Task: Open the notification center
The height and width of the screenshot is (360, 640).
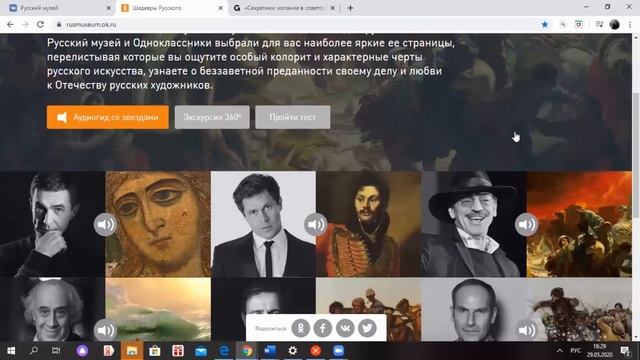Action: pos(625,351)
